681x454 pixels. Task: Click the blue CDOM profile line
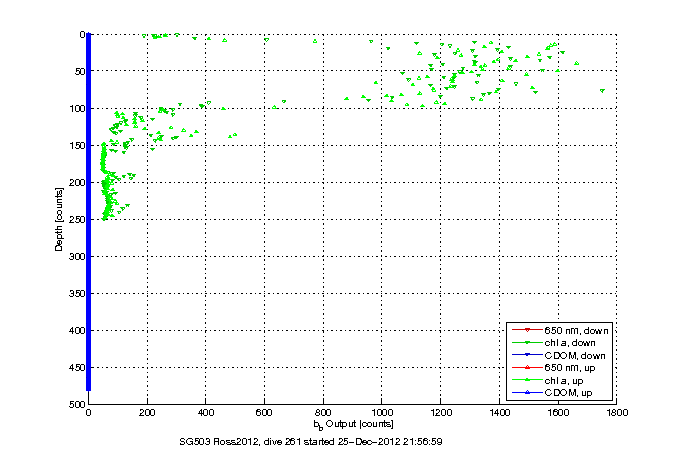[x=88, y=212]
